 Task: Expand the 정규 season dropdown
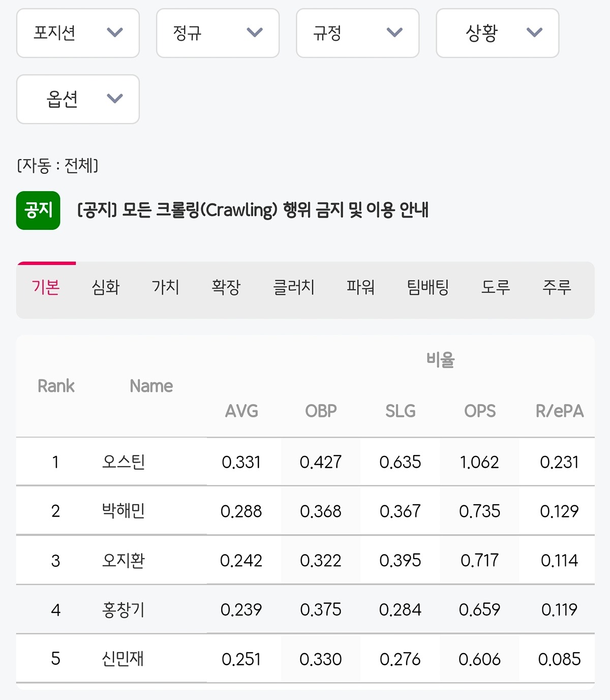218,33
